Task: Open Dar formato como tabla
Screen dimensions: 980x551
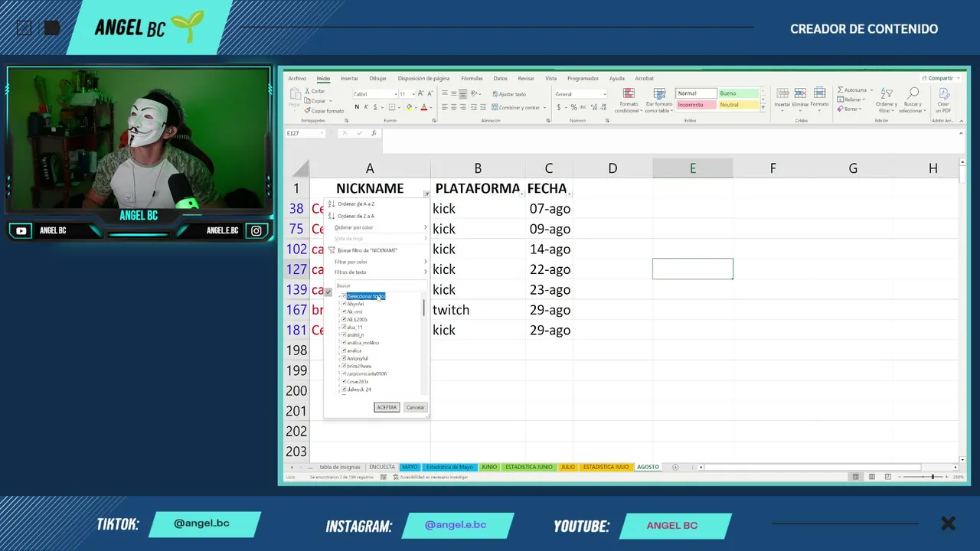Action: tap(658, 101)
